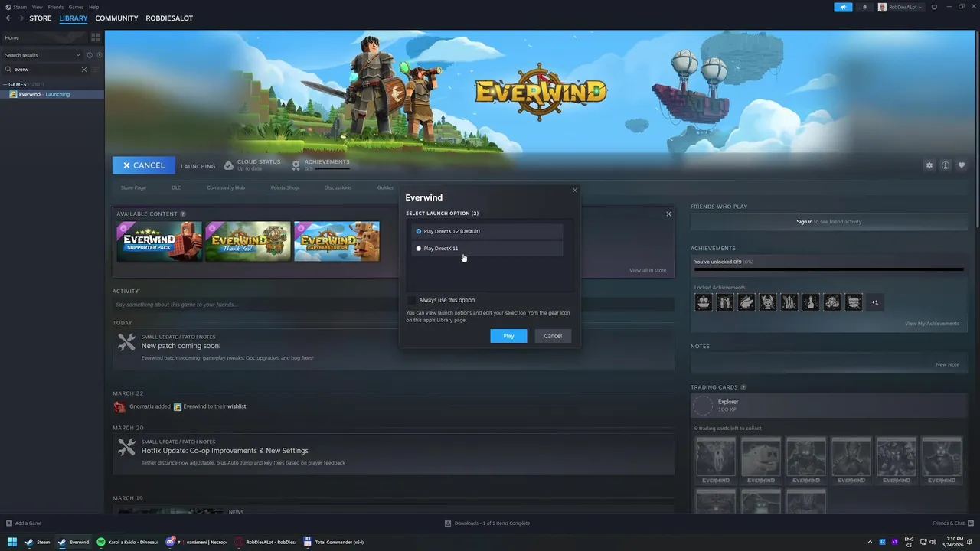Open the ROBDIESALOT profile tab

(169, 18)
